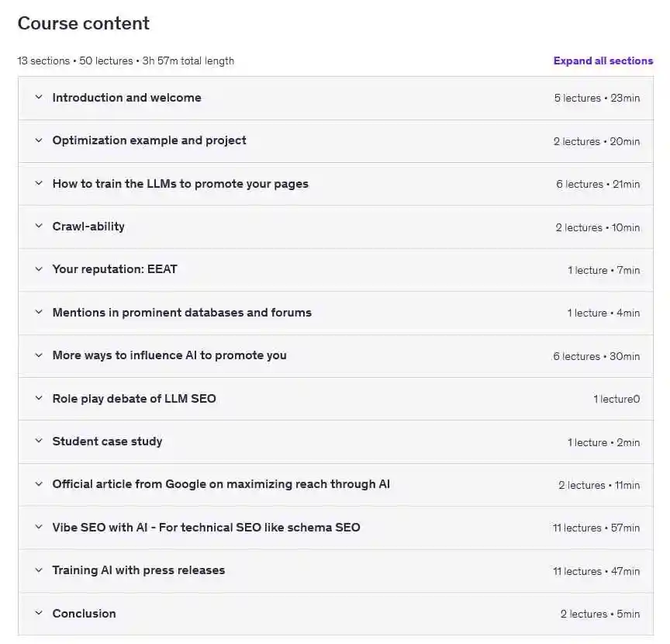Click the 13 sections 50 lectures summary line
The height and width of the screenshot is (644, 670).
pos(126,61)
